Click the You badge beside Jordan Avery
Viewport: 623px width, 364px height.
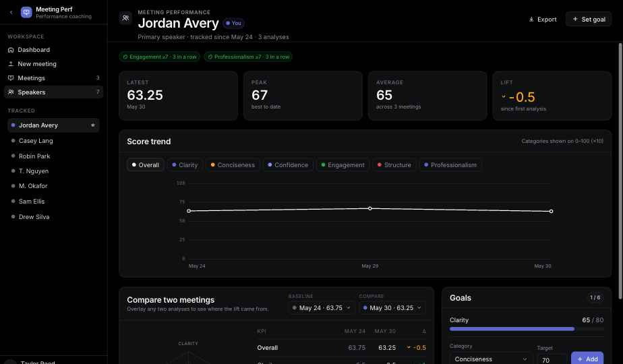(233, 23)
